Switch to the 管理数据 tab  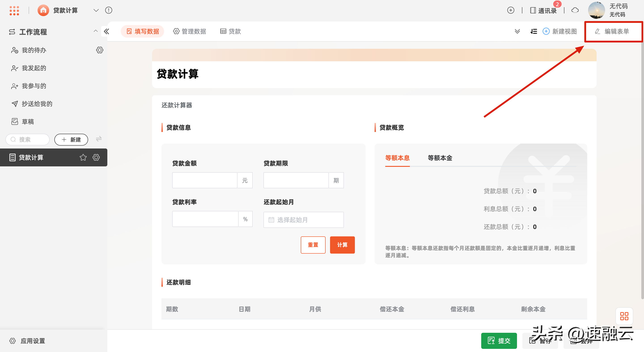[x=190, y=31]
